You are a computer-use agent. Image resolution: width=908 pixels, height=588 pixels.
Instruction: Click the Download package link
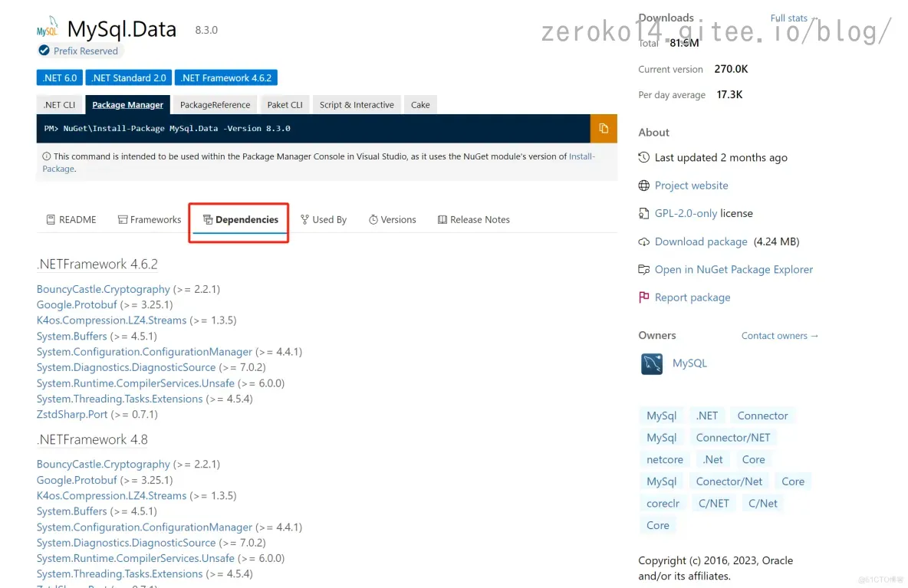point(701,242)
